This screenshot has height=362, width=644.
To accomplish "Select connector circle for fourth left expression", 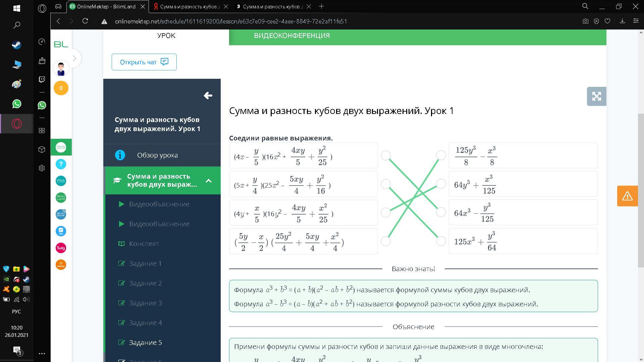I will [386, 241].
